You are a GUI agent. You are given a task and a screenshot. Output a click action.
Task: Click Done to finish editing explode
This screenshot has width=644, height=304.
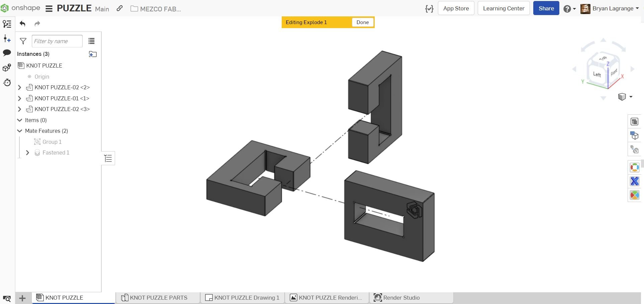click(363, 22)
